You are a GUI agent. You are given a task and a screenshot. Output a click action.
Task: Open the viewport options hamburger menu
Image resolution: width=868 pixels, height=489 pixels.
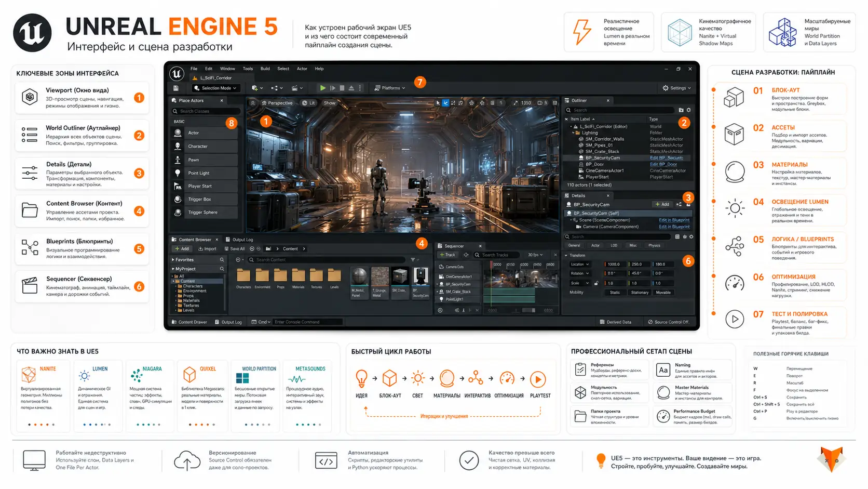pyautogui.click(x=253, y=103)
